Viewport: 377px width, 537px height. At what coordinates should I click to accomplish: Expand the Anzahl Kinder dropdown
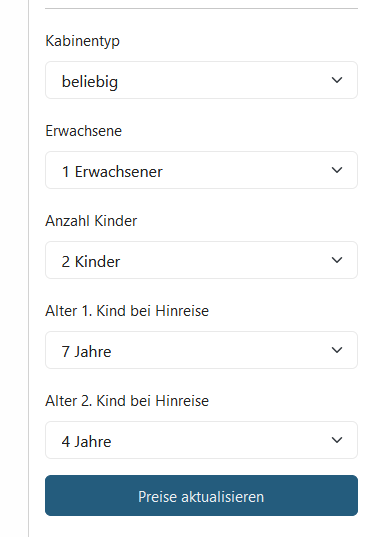(x=201, y=260)
